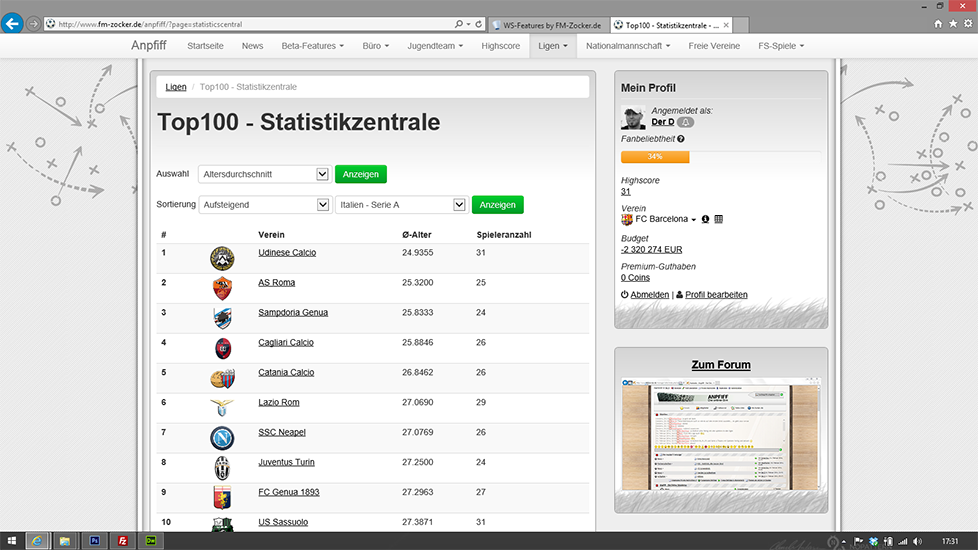Expand the FC Barcelona club dropdown arrow
978x550 pixels.
click(694, 220)
